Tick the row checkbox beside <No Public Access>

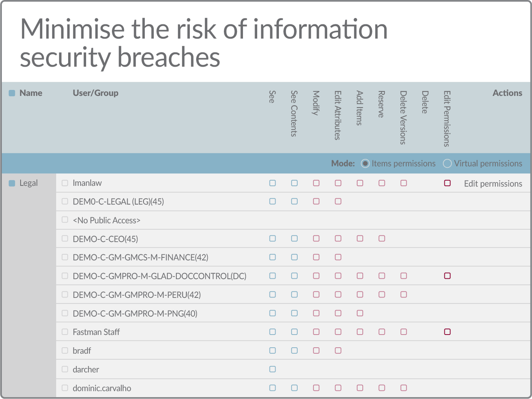(65, 220)
